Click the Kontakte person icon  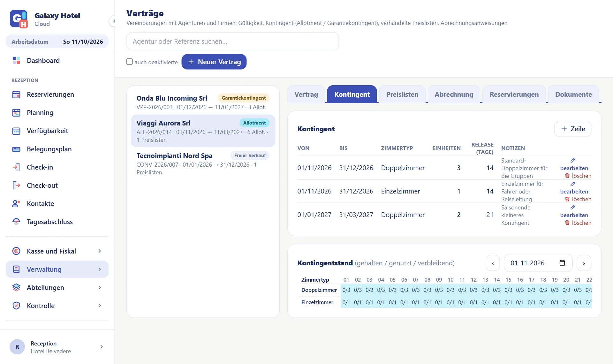(x=16, y=204)
